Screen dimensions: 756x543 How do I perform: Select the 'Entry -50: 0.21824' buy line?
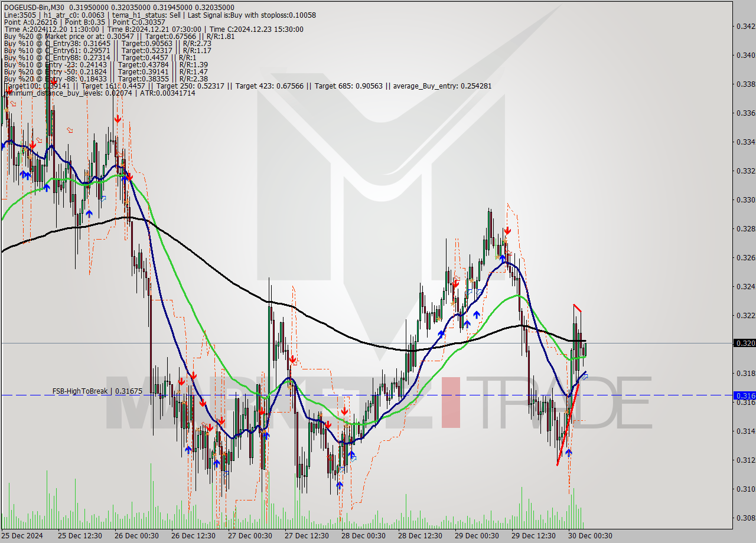click(106, 71)
